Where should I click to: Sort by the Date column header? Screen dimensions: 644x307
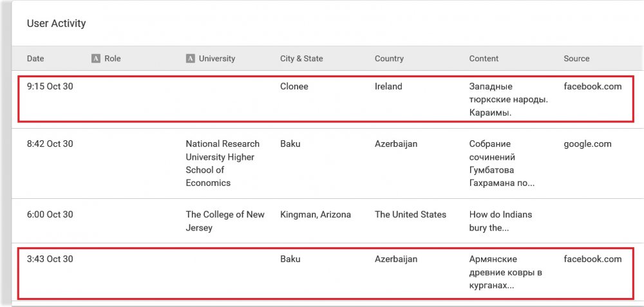click(35, 59)
